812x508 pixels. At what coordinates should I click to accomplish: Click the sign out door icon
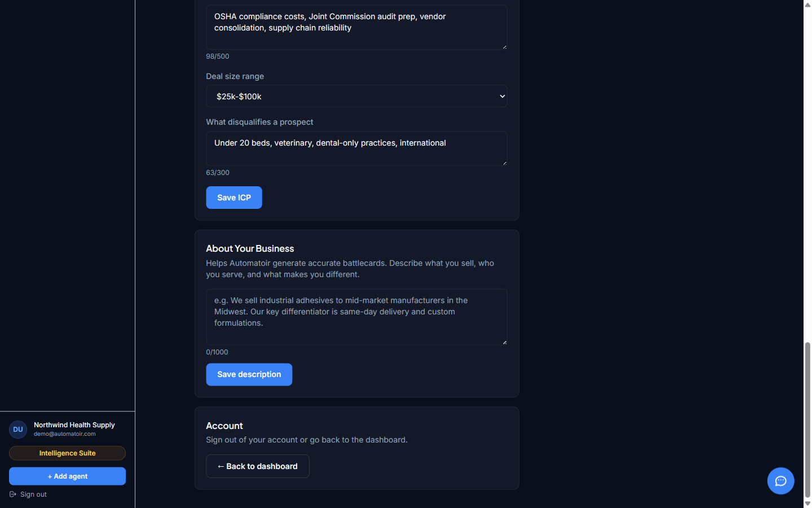click(x=13, y=494)
